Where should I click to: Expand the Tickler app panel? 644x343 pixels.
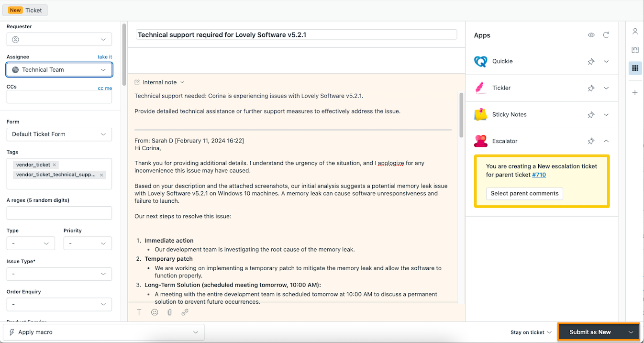tap(606, 88)
